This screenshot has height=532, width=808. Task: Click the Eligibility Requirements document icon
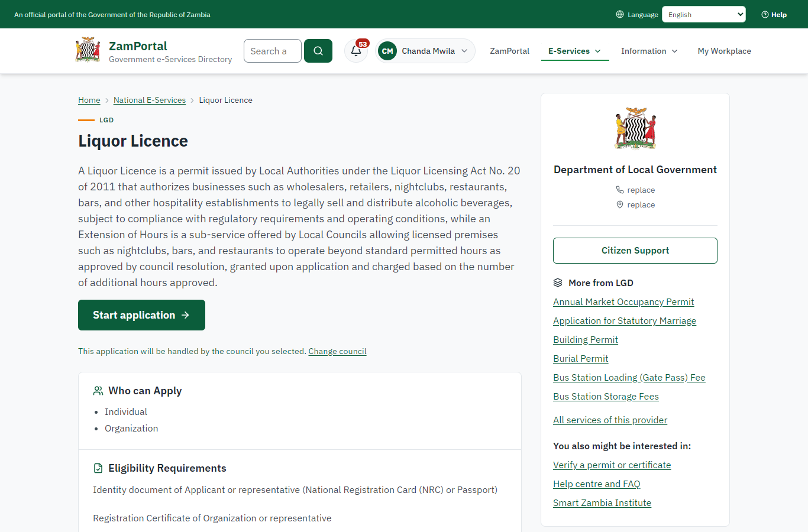[98, 468]
